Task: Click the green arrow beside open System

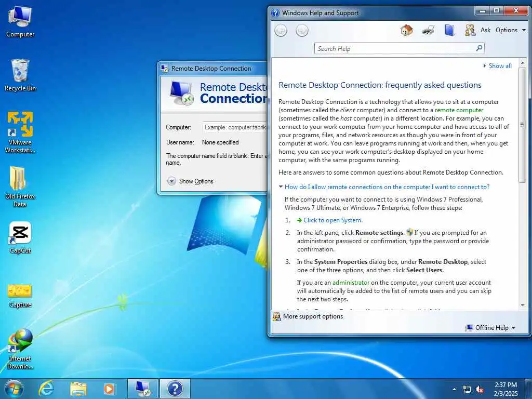Action: click(x=299, y=220)
